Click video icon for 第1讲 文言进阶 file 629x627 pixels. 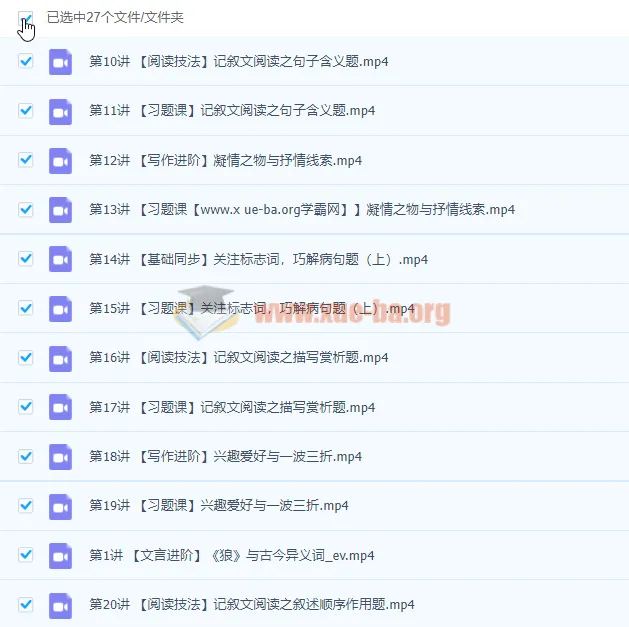point(60,556)
